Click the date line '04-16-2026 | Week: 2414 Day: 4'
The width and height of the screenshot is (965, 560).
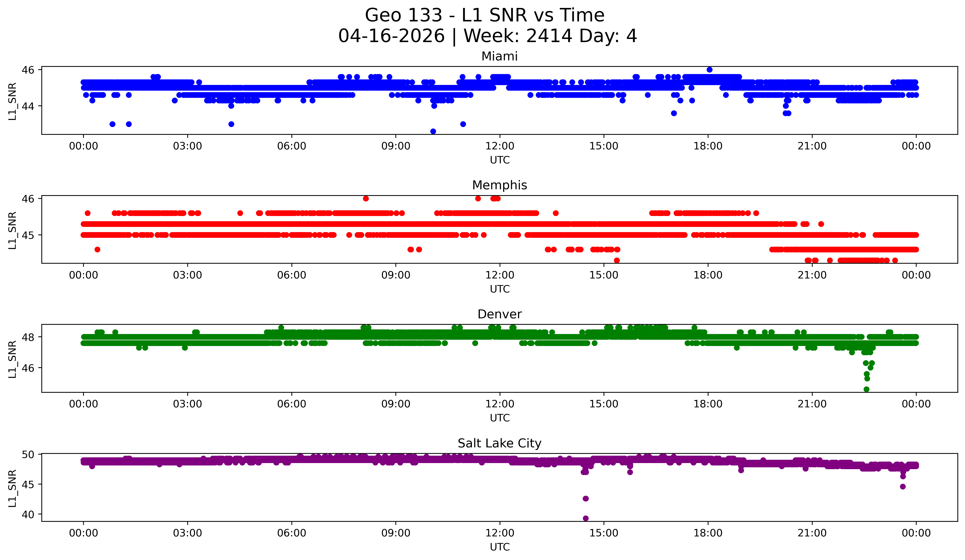(487, 36)
